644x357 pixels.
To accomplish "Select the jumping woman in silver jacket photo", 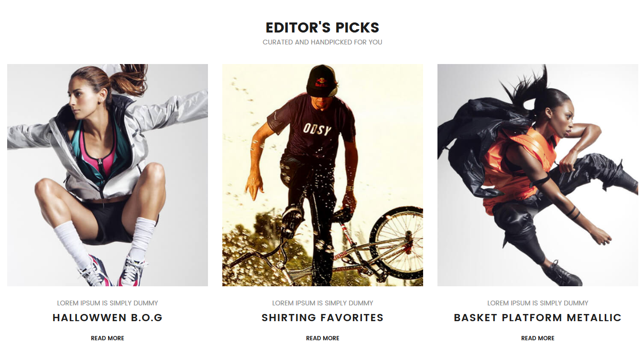I will (x=108, y=175).
